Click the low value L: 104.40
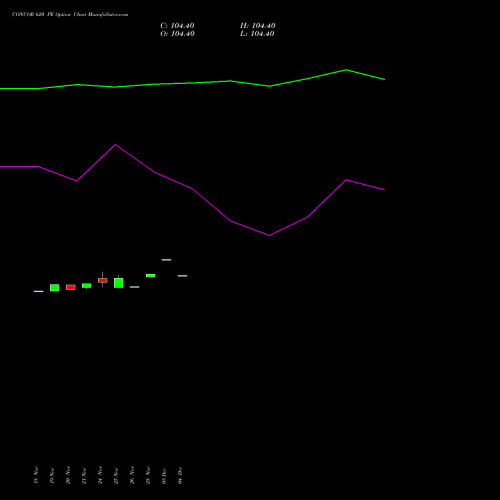The height and width of the screenshot is (500, 500). click(x=257, y=34)
